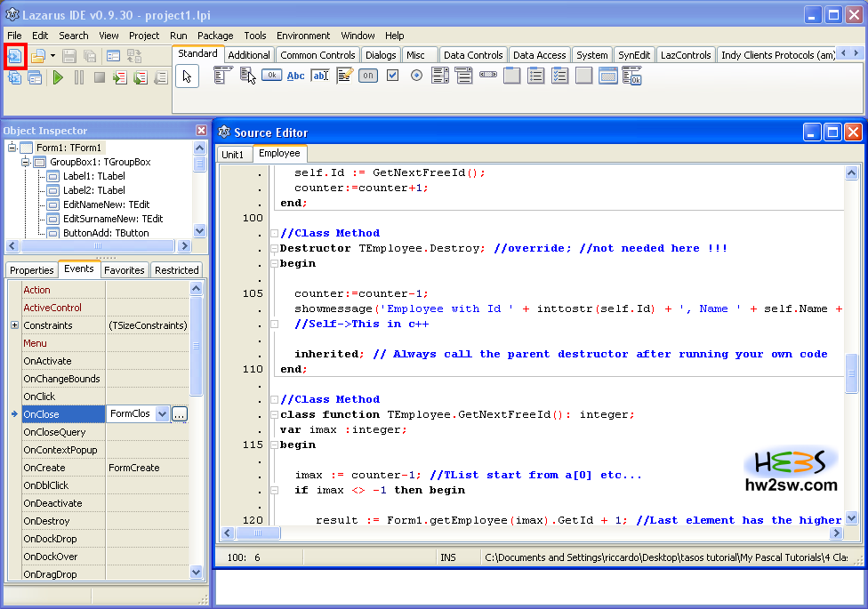Viewport: 868px width, 609px height.
Task: Switch to the Additional palette tab
Action: tap(249, 55)
